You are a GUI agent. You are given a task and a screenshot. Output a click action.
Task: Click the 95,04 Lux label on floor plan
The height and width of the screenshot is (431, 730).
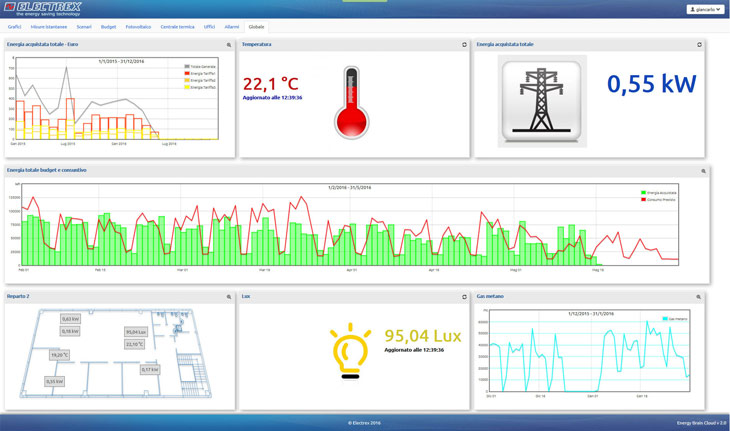pos(136,332)
